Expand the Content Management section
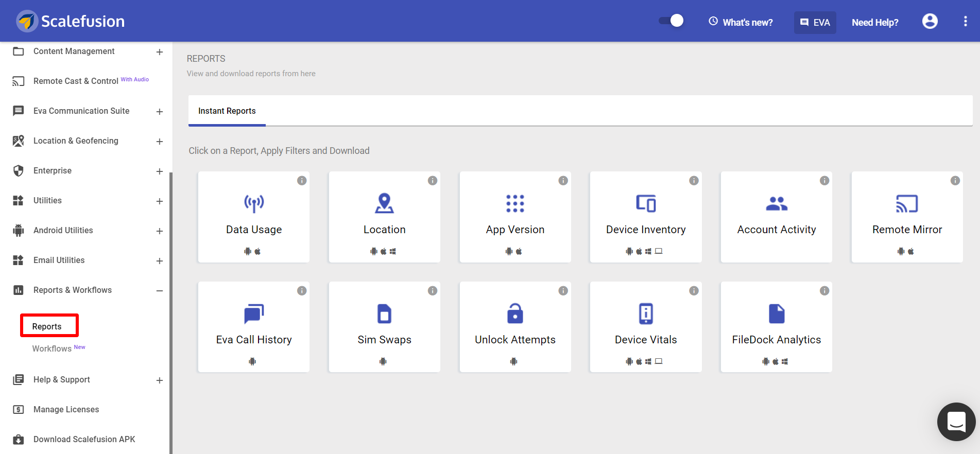Image resolution: width=980 pixels, height=454 pixels. (160, 52)
